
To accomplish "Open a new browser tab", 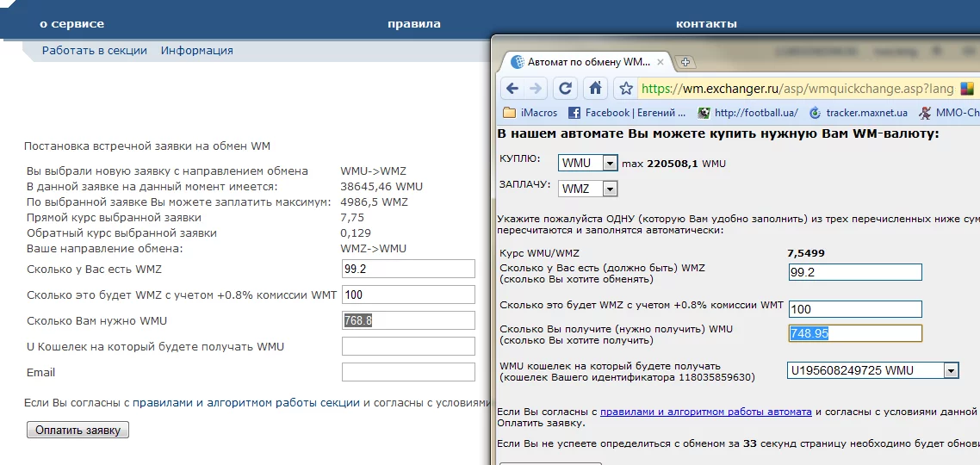I will pyautogui.click(x=685, y=62).
